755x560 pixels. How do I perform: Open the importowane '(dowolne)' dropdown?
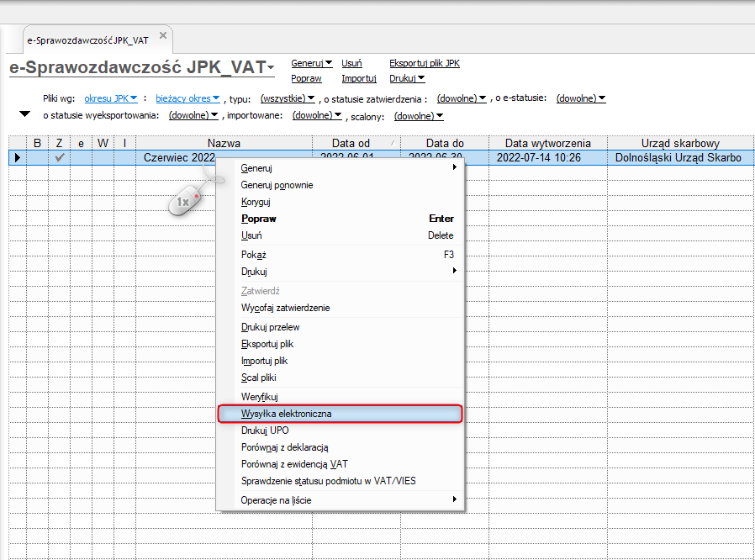pos(317,115)
